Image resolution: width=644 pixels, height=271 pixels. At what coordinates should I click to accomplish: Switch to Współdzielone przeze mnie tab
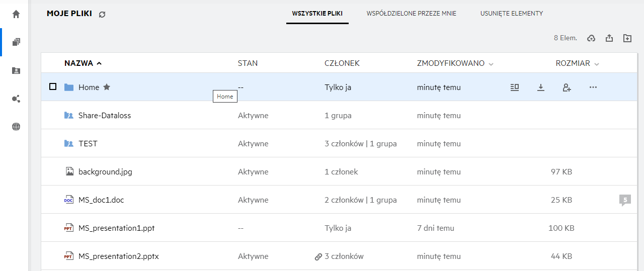point(412,14)
